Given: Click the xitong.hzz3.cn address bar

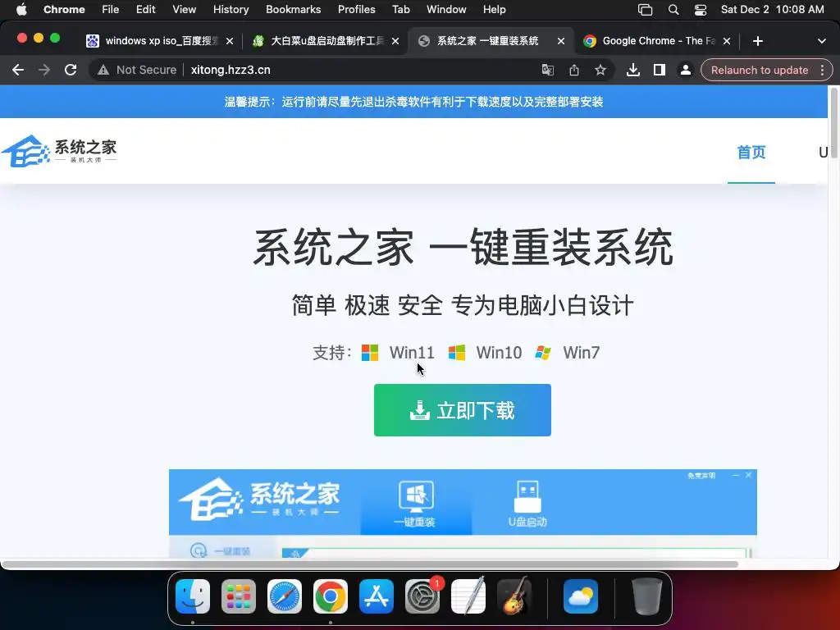Looking at the screenshot, I should coord(231,71).
